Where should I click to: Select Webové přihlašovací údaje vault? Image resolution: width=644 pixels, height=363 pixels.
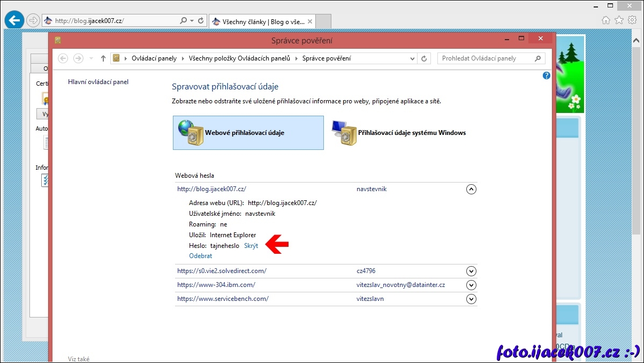[x=248, y=133]
